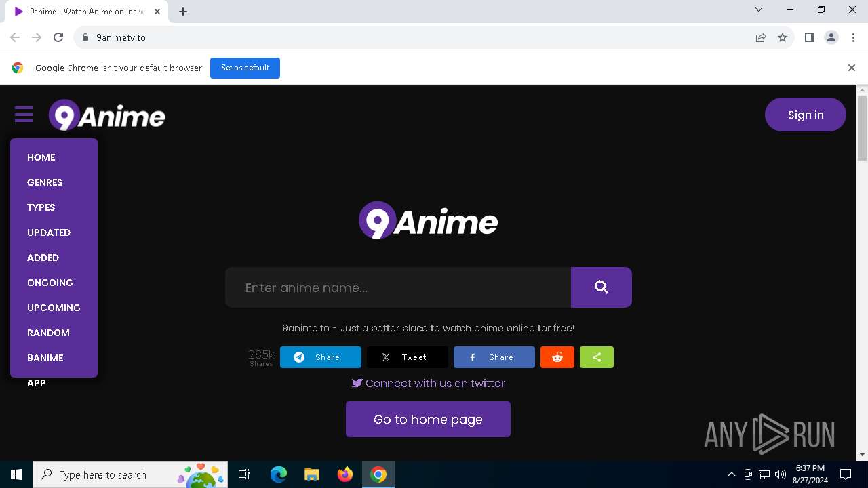
Task: View site info lock icon
Action: tap(85, 37)
